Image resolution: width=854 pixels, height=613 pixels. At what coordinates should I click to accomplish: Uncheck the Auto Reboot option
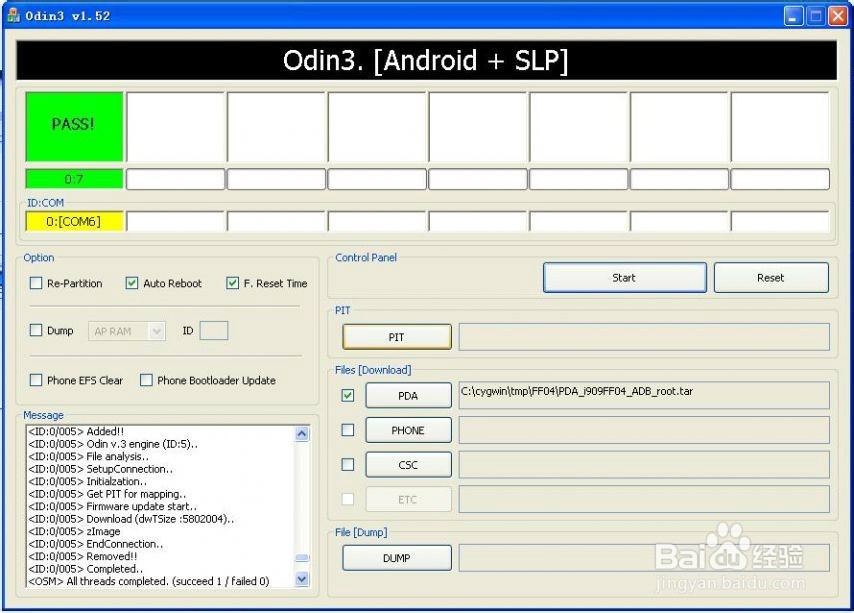tap(132, 283)
